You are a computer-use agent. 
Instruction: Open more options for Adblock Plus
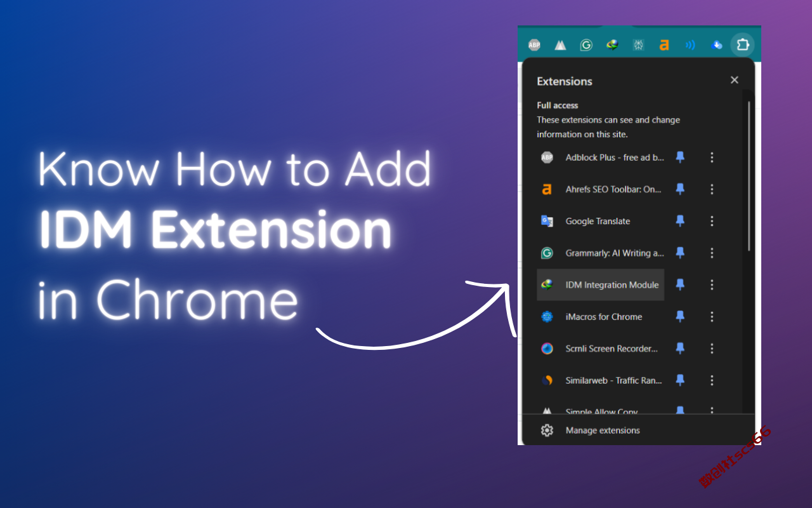712,157
